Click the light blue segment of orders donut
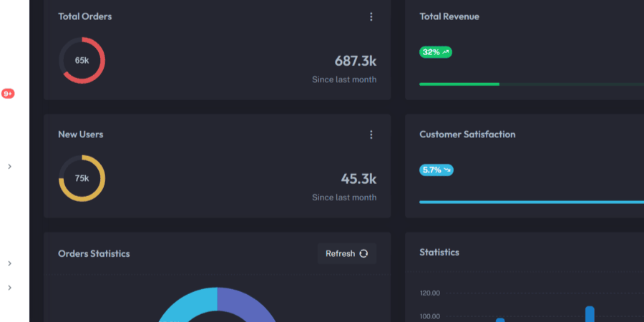The image size is (644, 322). coord(189,303)
